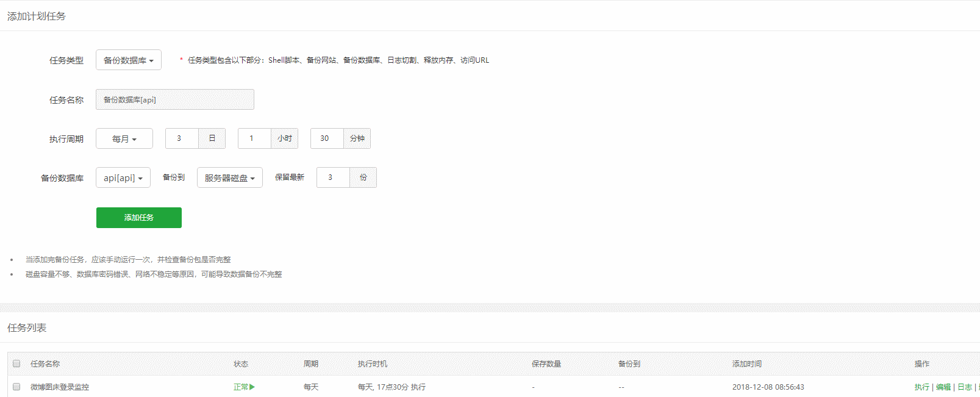Click the 执行 link for 微博图床登录监控
Image resolution: width=980 pixels, height=397 pixels.
[922, 387]
